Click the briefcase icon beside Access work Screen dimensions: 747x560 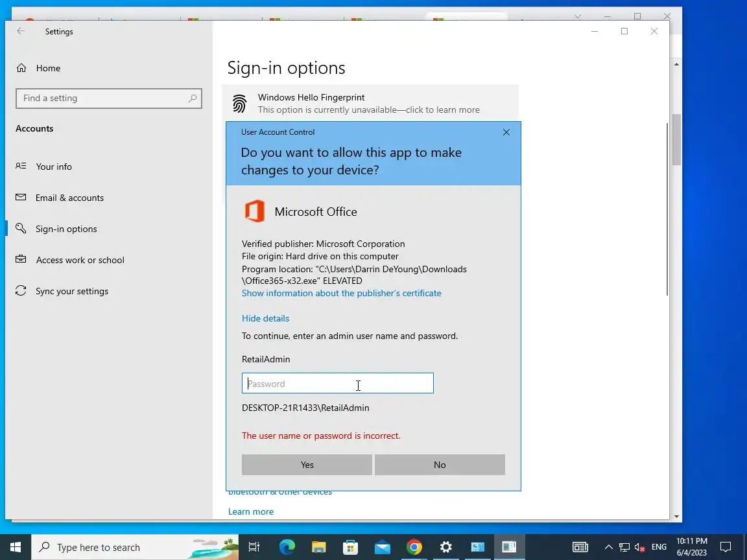pos(21,259)
